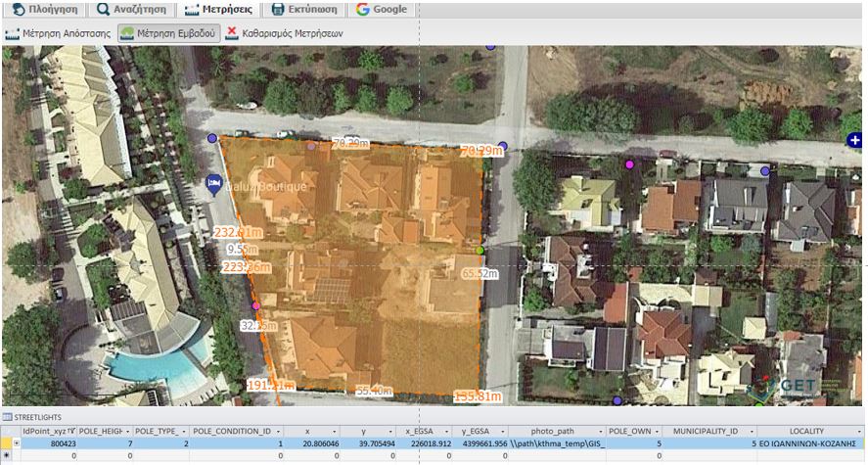Screen dimensions: 868x465
Task: Switch to the Αναζήτηση search tab
Action: pos(131,9)
